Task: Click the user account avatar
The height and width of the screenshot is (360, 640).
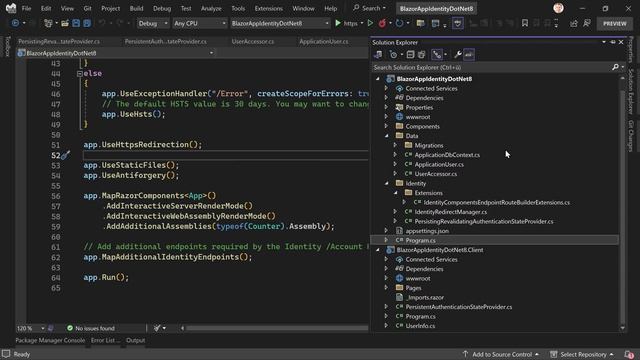Action: coord(558,8)
